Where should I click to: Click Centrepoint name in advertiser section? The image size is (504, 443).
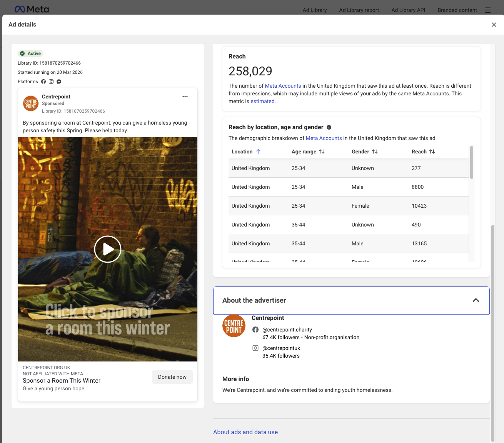pyautogui.click(x=268, y=318)
